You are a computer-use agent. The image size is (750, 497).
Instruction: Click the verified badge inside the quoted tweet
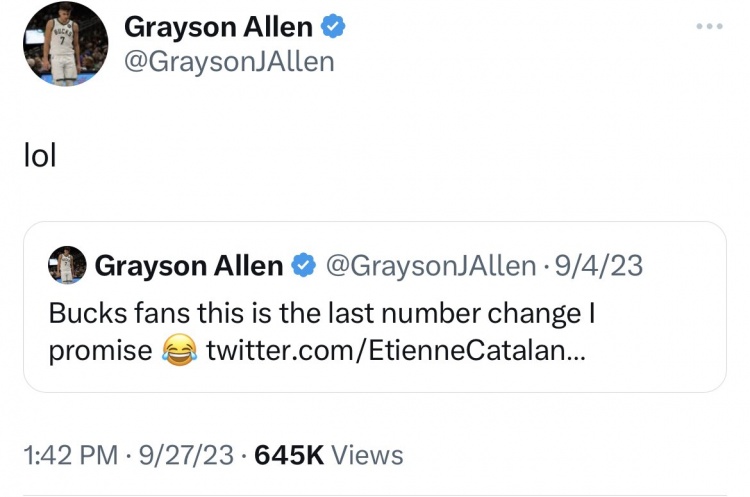coord(303,265)
